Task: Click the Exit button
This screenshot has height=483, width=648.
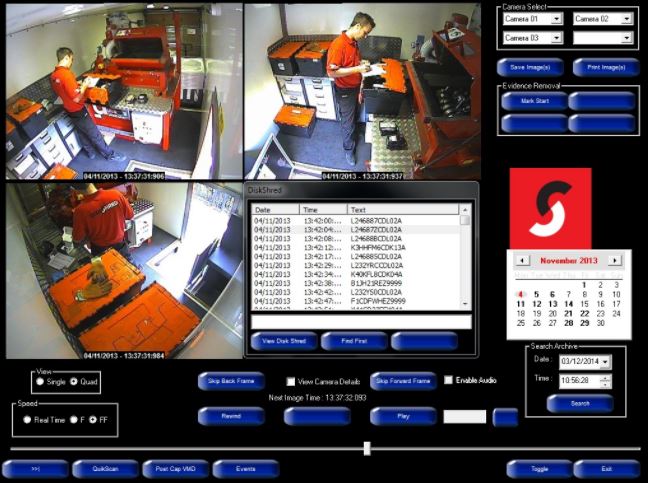Action: click(607, 469)
